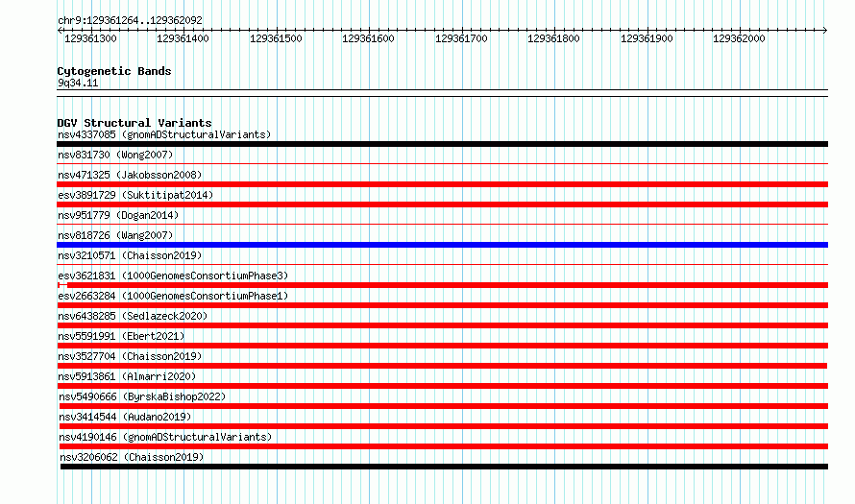Screen dimensions: 855x504
Task: Click the red bar for esv3891729
Action: (x=442, y=204)
